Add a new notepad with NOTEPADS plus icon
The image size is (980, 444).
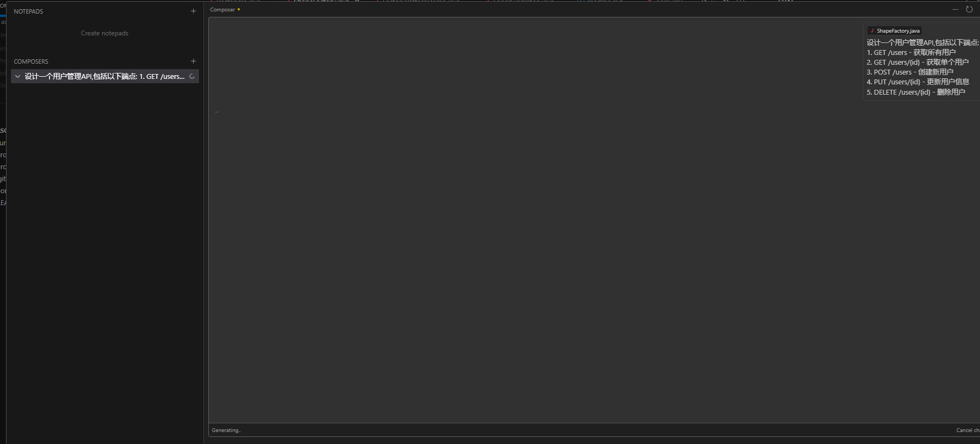(x=193, y=11)
